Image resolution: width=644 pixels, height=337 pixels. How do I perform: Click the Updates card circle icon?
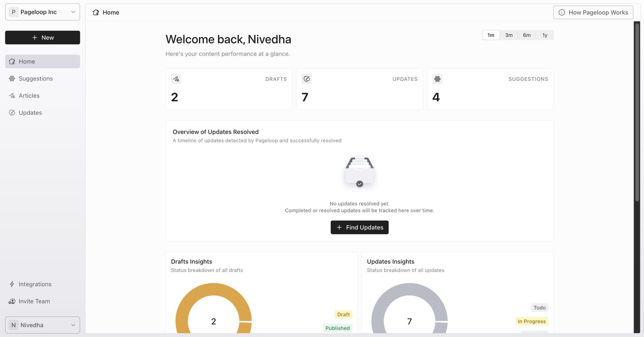307,79
